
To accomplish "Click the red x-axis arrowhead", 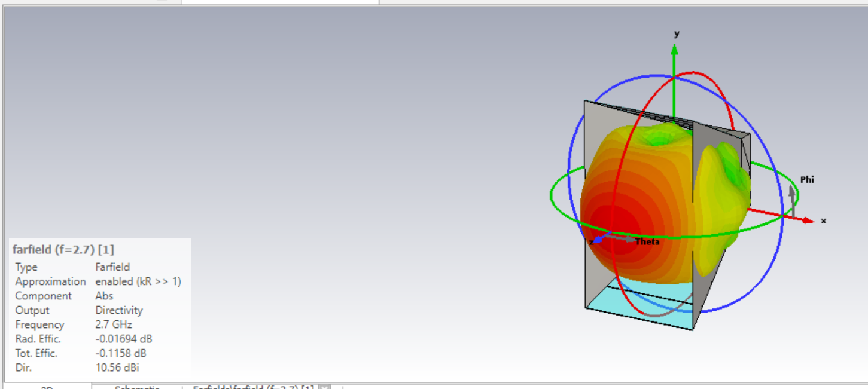I will [x=808, y=220].
